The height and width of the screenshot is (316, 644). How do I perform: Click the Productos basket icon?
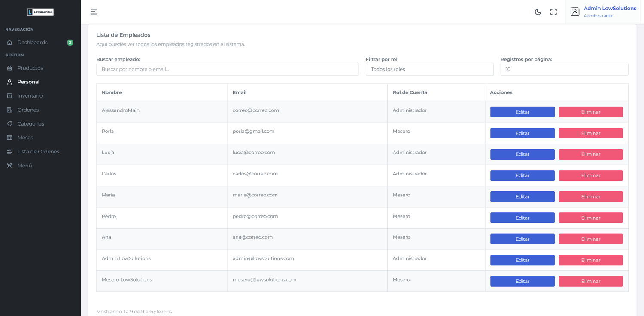pos(9,68)
